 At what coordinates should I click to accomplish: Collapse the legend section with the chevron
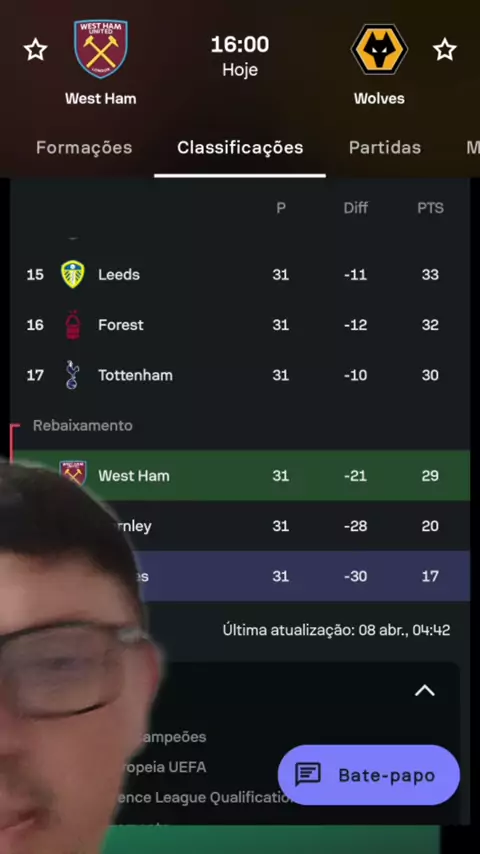(x=425, y=691)
